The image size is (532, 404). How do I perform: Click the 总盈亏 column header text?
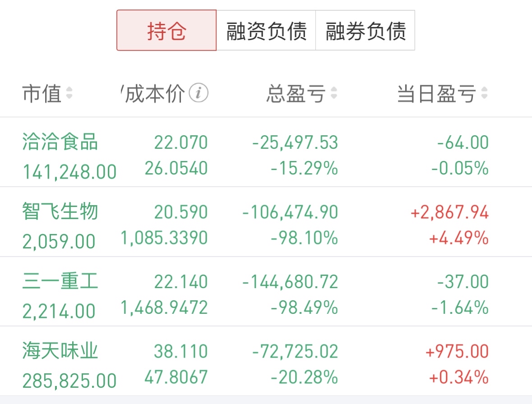point(296,93)
